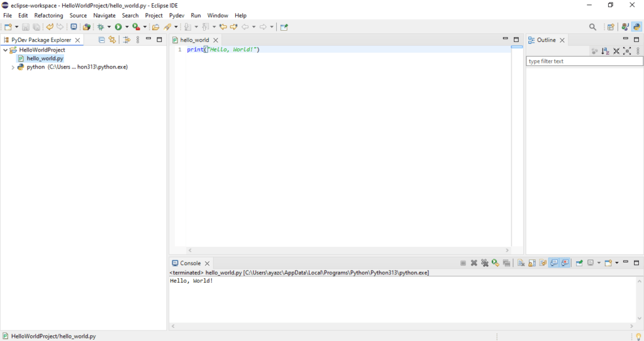Screen dimensions: 644x341
Task: Toggle Link with Editor in Package Explorer
Action: [x=112, y=40]
